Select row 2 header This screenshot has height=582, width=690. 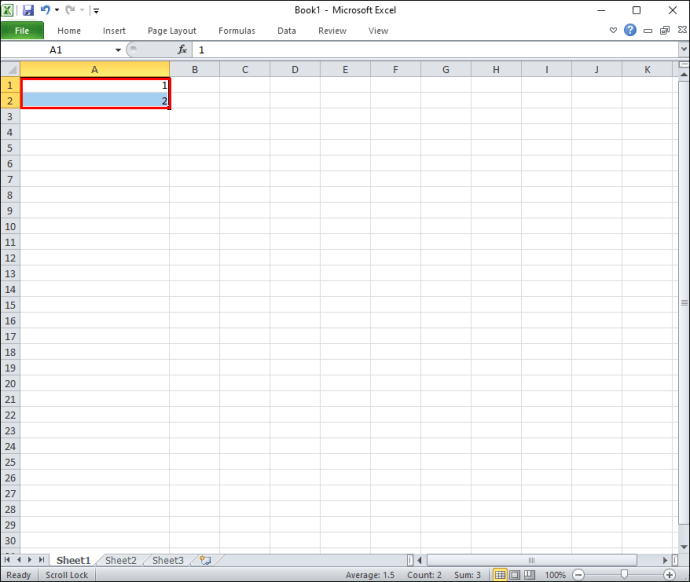pos(10,101)
